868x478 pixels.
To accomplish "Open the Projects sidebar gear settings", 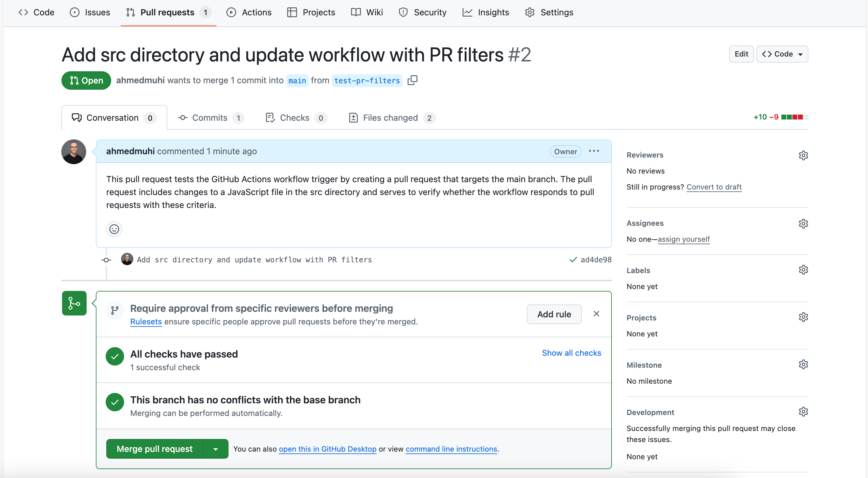I will click(803, 317).
